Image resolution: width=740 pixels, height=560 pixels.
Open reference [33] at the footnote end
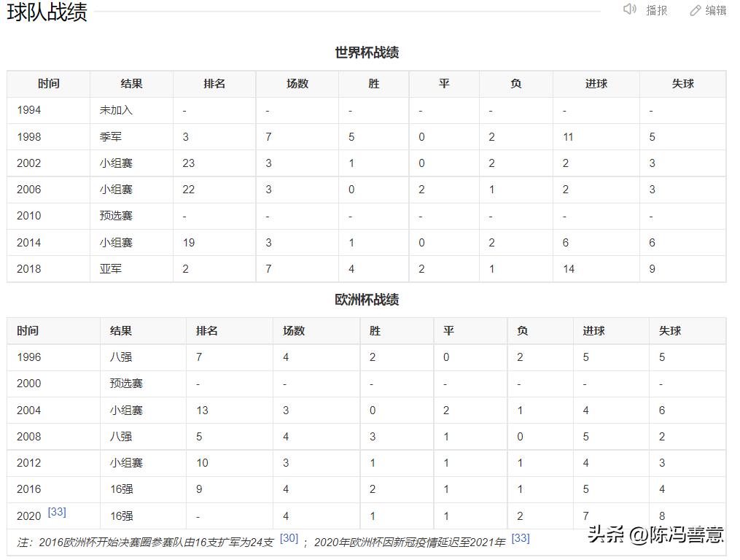click(x=521, y=537)
